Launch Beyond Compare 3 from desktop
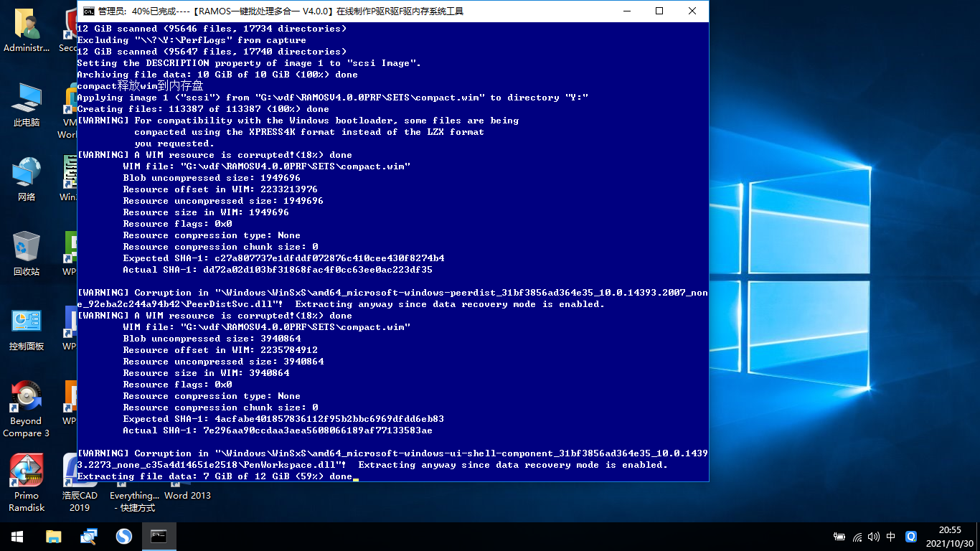The height and width of the screenshot is (551, 980). [x=27, y=402]
